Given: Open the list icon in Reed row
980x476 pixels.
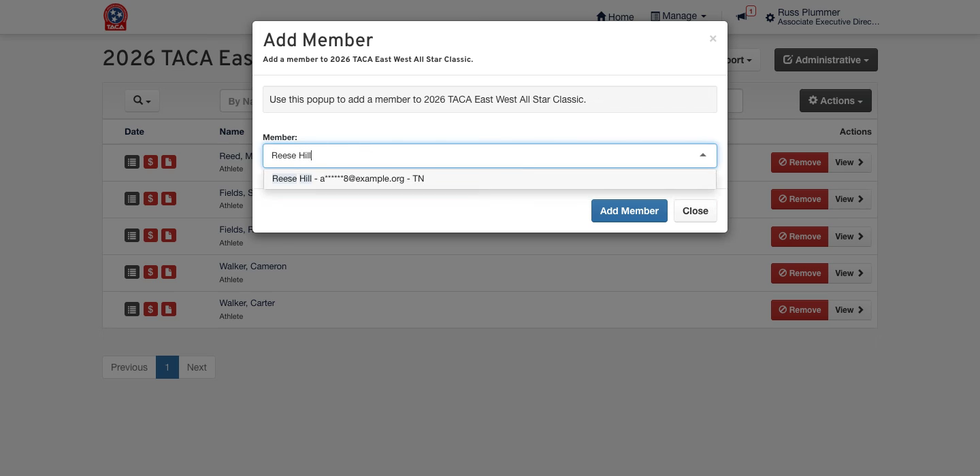Looking at the screenshot, I should point(132,162).
